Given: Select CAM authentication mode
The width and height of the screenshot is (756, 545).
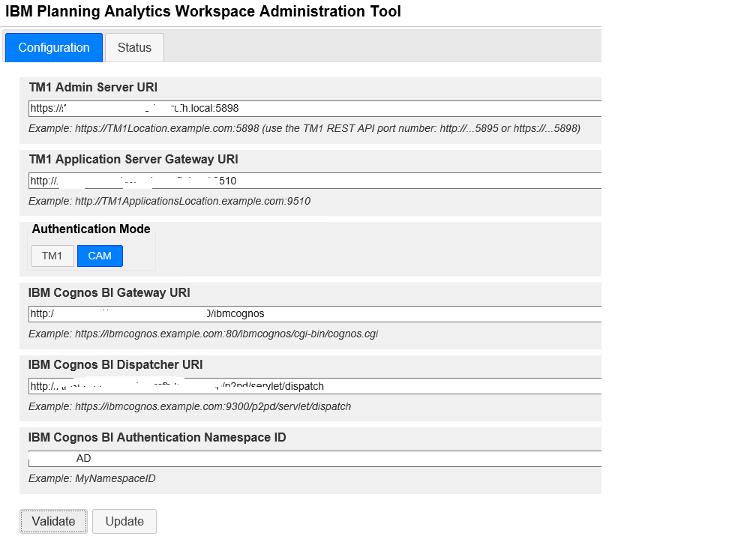Looking at the screenshot, I should click(x=100, y=256).
